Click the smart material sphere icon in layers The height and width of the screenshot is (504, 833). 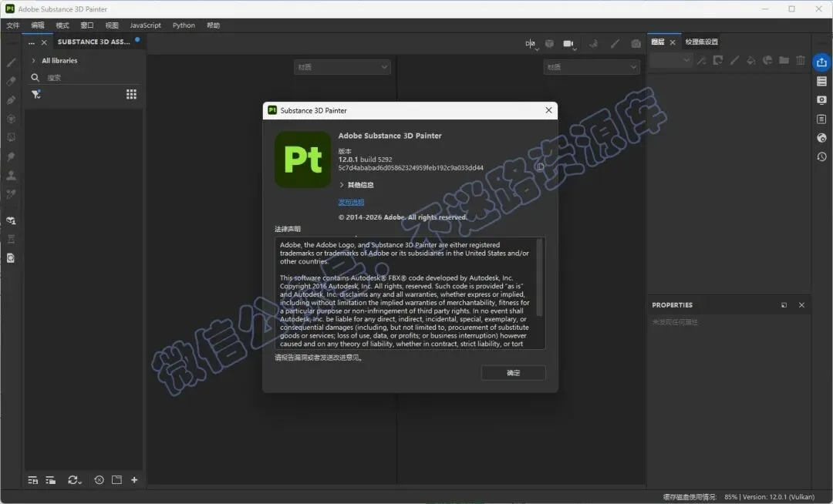(x=767, y=60)
